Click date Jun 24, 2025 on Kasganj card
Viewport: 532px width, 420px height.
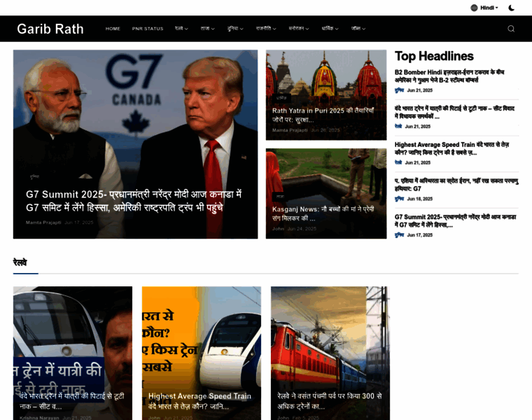(302, 229)
